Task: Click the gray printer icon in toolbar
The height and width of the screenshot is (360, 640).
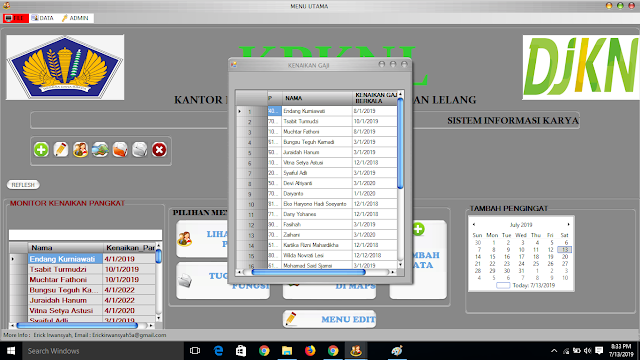Action: [140, 150]
